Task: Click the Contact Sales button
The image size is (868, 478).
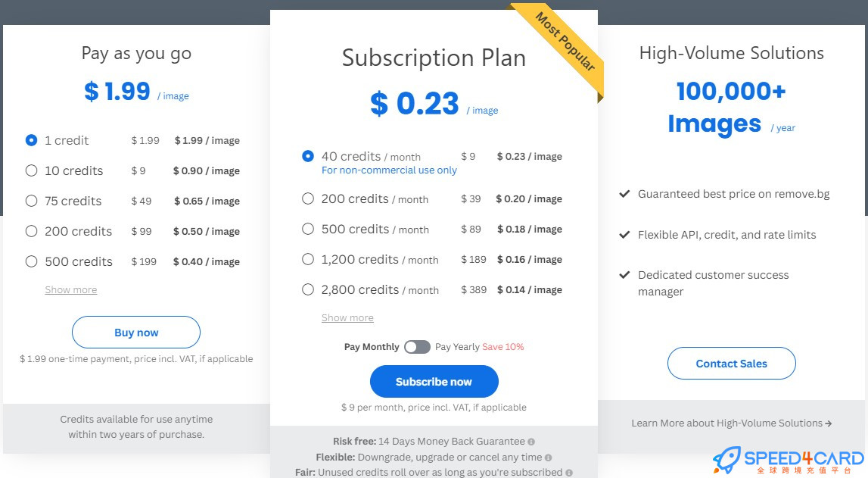Action: 731,364
